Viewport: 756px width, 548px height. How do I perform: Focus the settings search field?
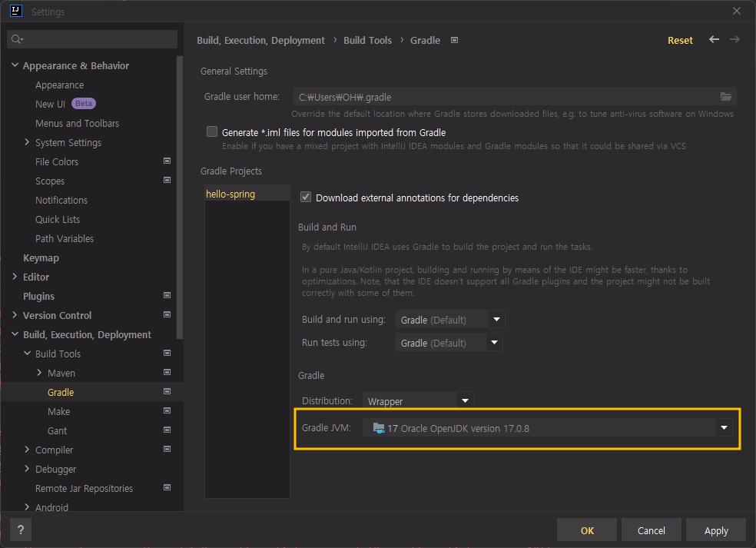pos(92,39)
